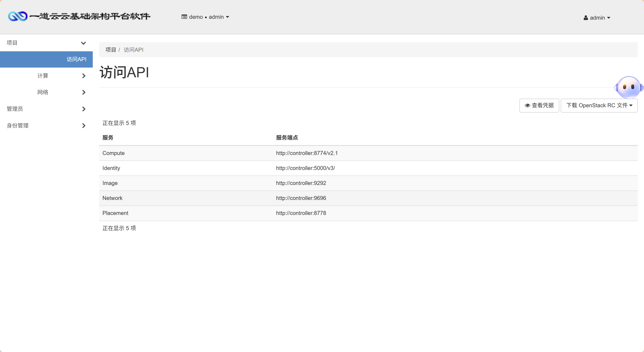This screenshot has width=644, height=352.
Task: Expand the 计算 sidebar section
Action: 84,76
